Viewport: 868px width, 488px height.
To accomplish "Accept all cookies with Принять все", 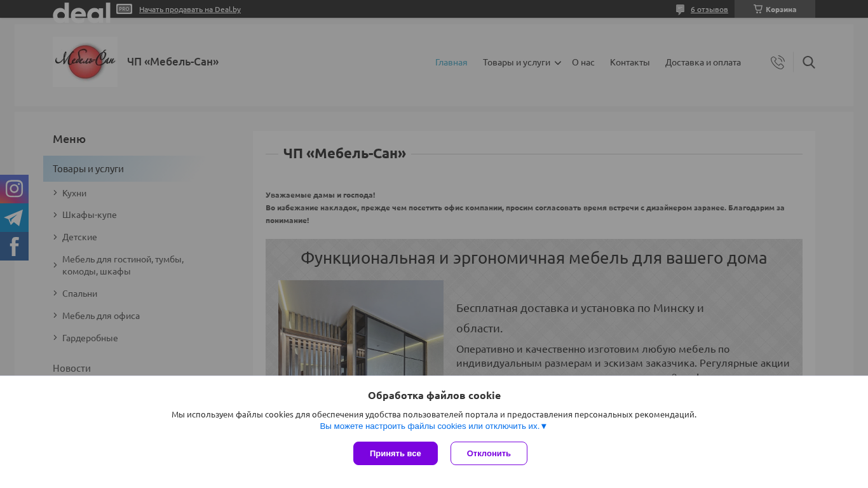I will click(395, 453).
